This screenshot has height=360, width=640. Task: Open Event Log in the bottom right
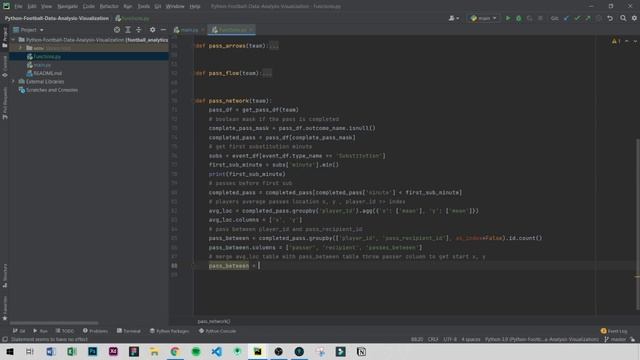[614, 331]
